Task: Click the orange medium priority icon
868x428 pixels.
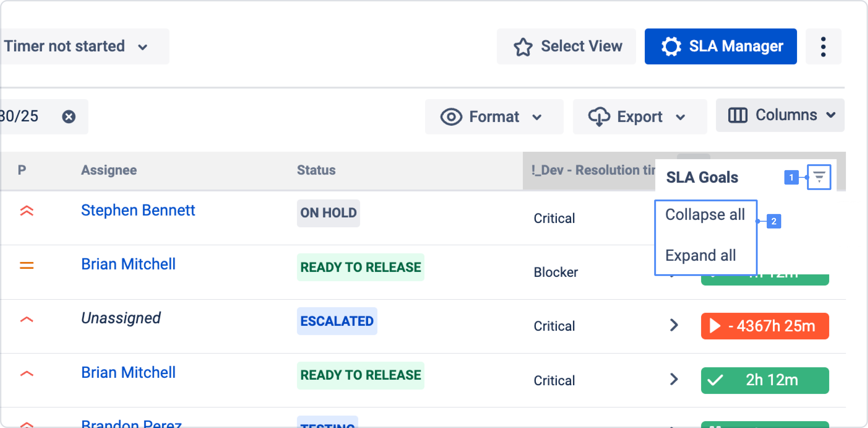Action: tap(27, 265)
